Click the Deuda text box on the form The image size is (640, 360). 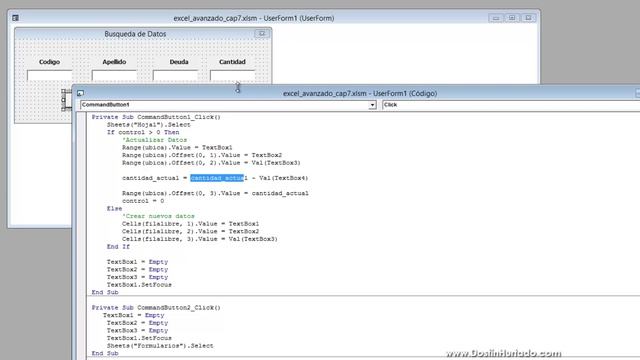175,76
